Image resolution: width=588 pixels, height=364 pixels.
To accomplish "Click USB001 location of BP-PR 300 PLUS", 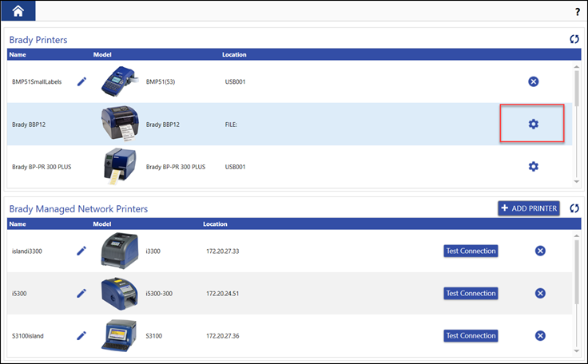I will pyautogui.click(x=235, y=167).
